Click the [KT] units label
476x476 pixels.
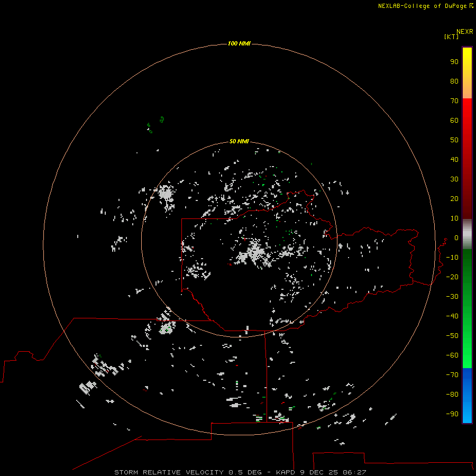tap(451, 36)
